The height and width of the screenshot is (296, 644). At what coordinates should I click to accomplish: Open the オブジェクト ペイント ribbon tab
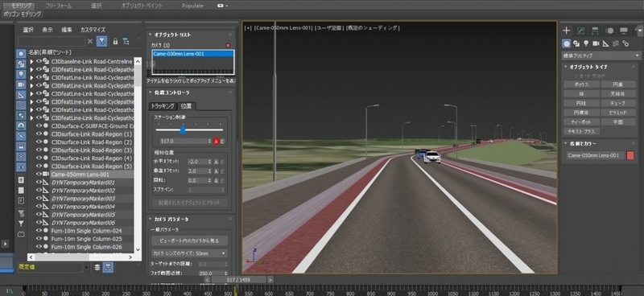(142, 6)
